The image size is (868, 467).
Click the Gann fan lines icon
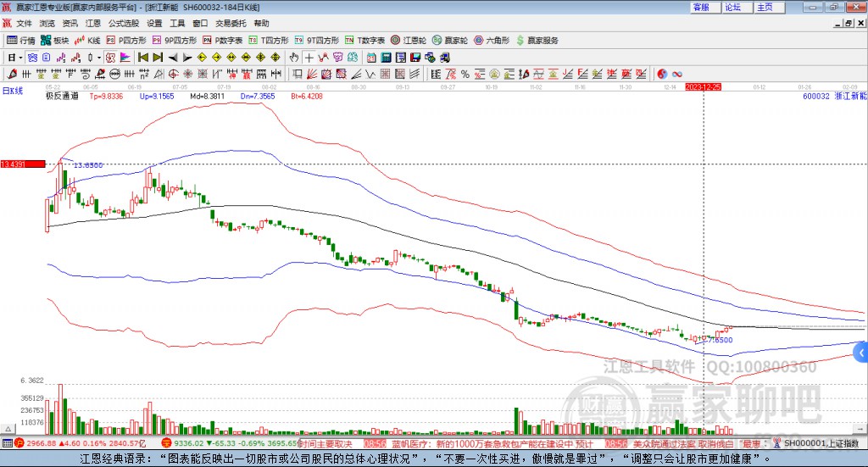tap(312, 74)
